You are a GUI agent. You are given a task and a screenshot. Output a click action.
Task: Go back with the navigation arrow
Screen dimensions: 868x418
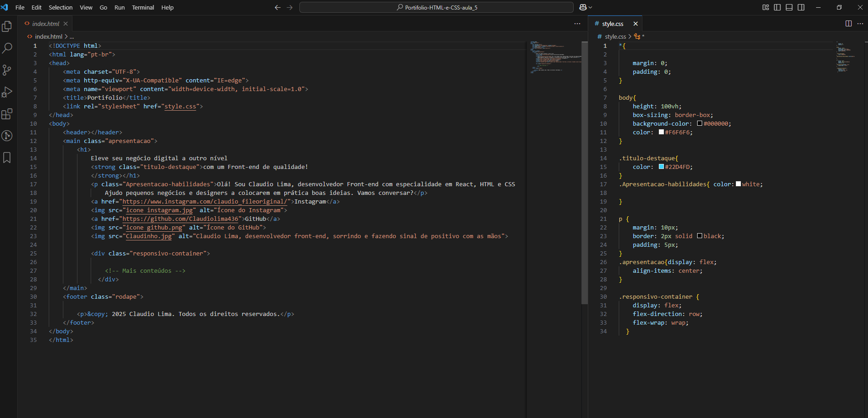277,7
